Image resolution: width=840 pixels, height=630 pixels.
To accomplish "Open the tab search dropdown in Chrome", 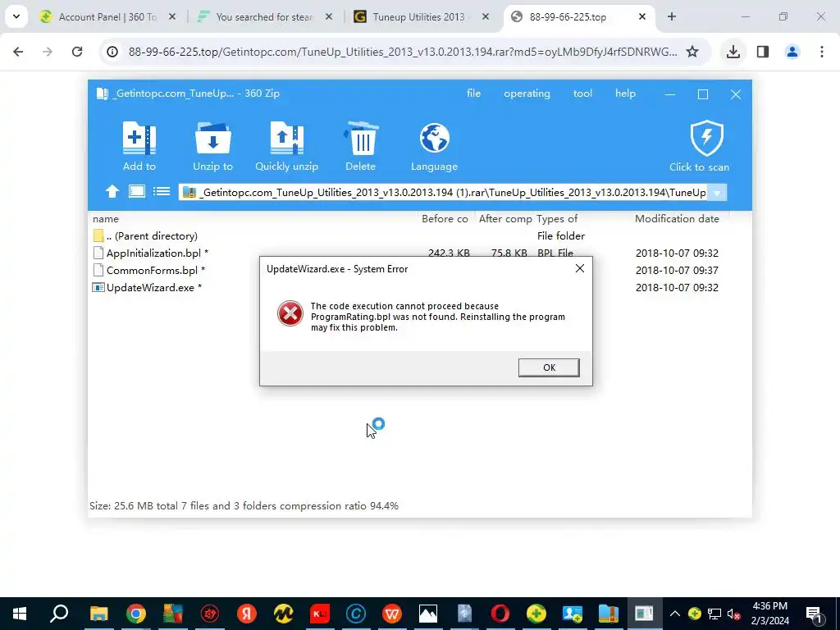I will [16, 16].
